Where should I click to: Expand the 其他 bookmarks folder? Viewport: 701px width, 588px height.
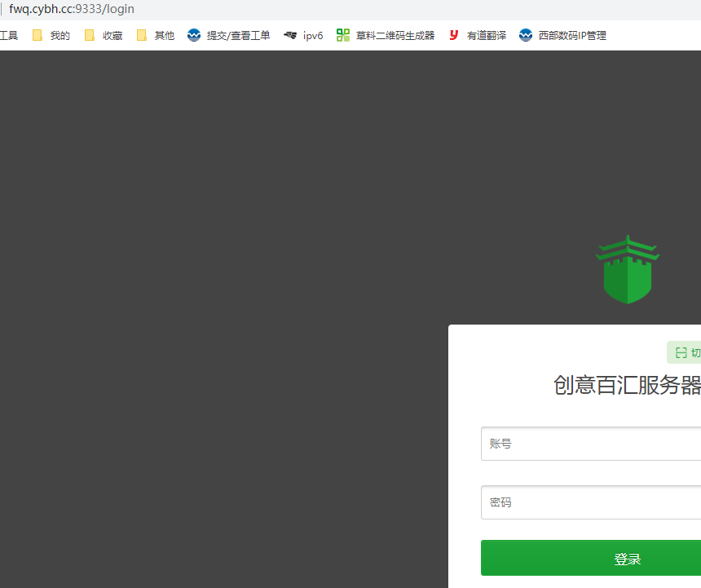point(165,35)
